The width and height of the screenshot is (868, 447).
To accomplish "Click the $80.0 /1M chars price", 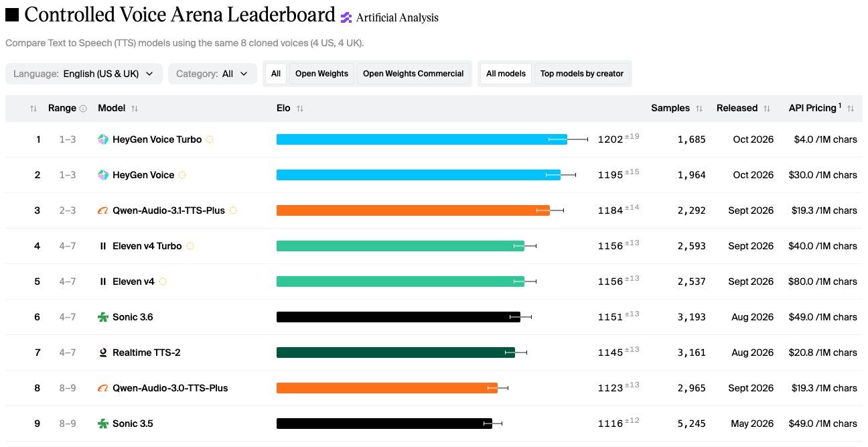I will click(823, 281).
